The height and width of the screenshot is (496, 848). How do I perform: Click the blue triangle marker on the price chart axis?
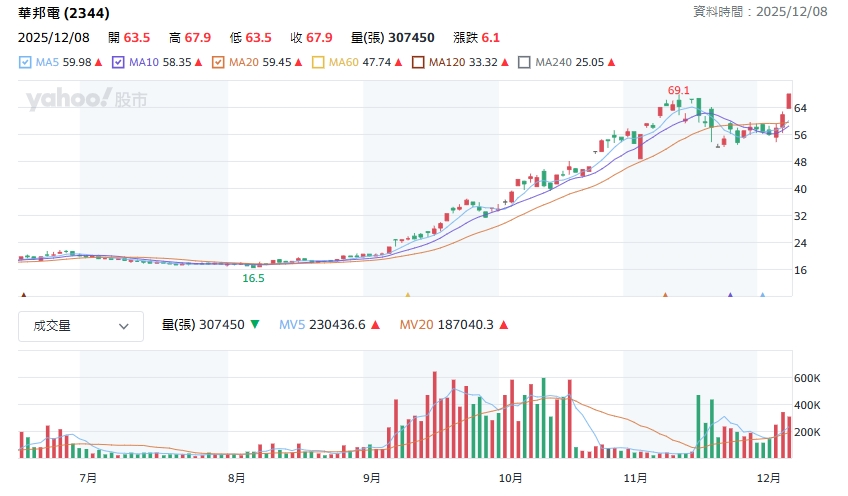[x=763, y=295]
